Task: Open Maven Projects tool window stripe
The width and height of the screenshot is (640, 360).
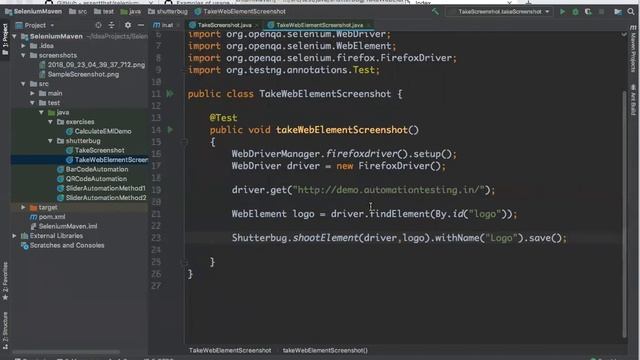Action: point(633,48)
